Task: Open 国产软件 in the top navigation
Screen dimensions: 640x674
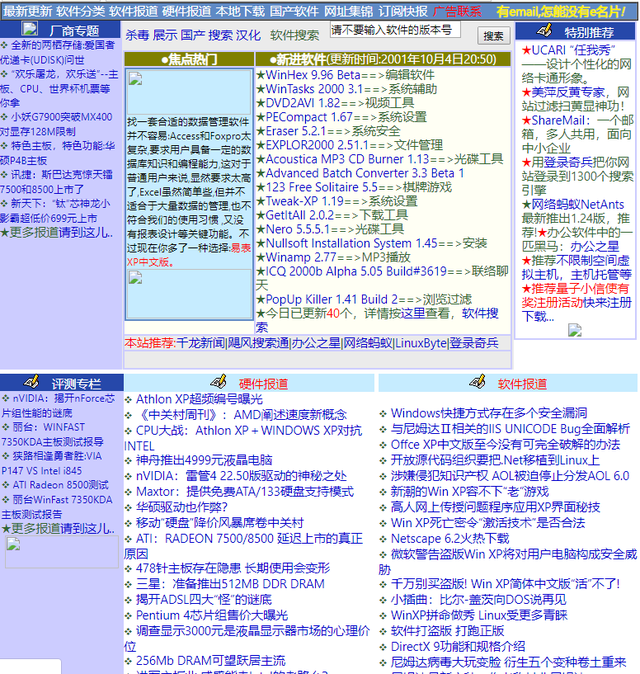Action: (294, 11)
